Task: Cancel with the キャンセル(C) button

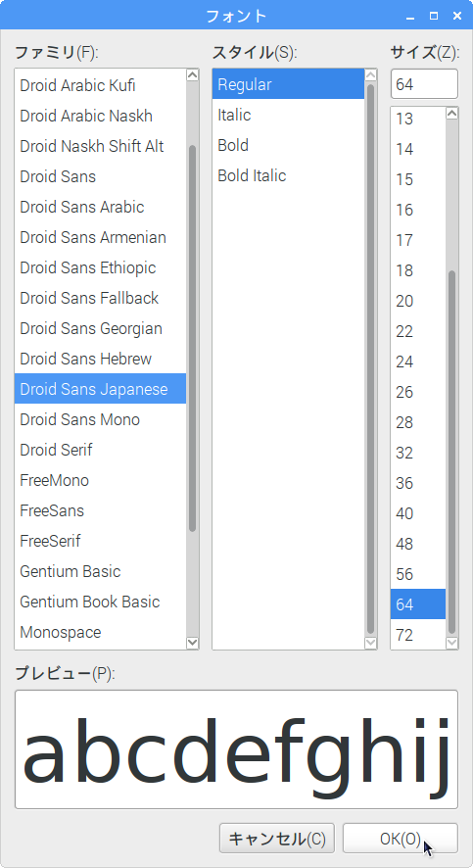Action: (277, 839)
